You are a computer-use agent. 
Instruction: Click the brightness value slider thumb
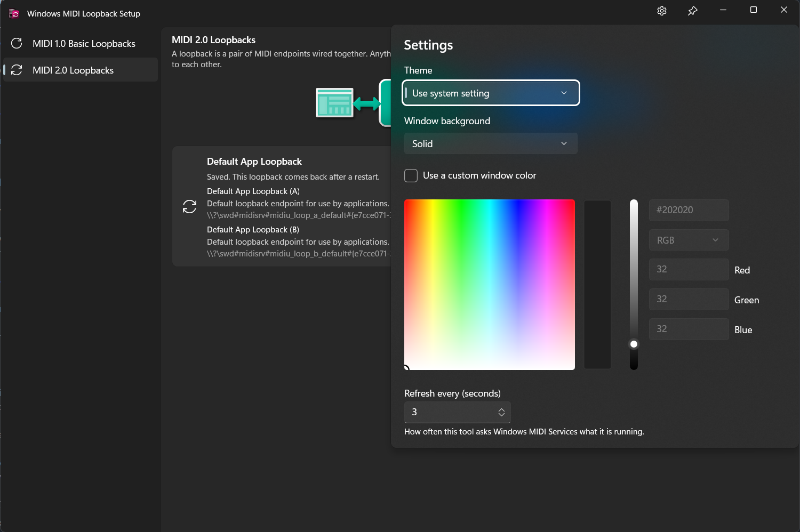634,344
